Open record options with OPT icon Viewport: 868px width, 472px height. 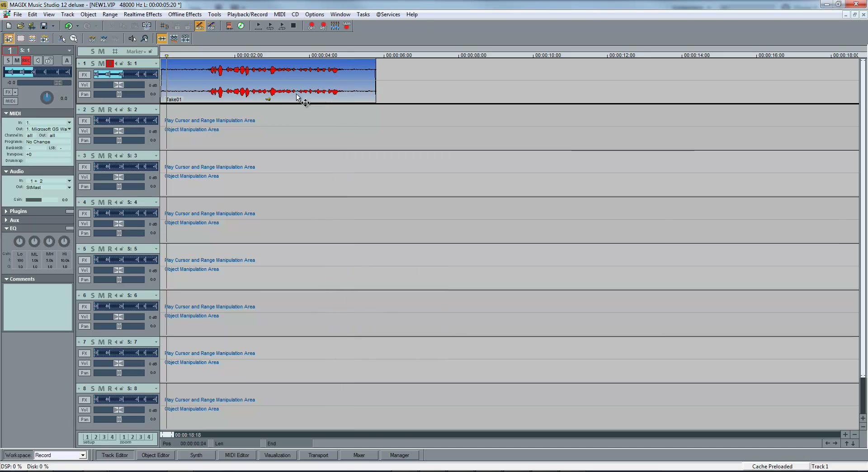[x=311, y=26]
